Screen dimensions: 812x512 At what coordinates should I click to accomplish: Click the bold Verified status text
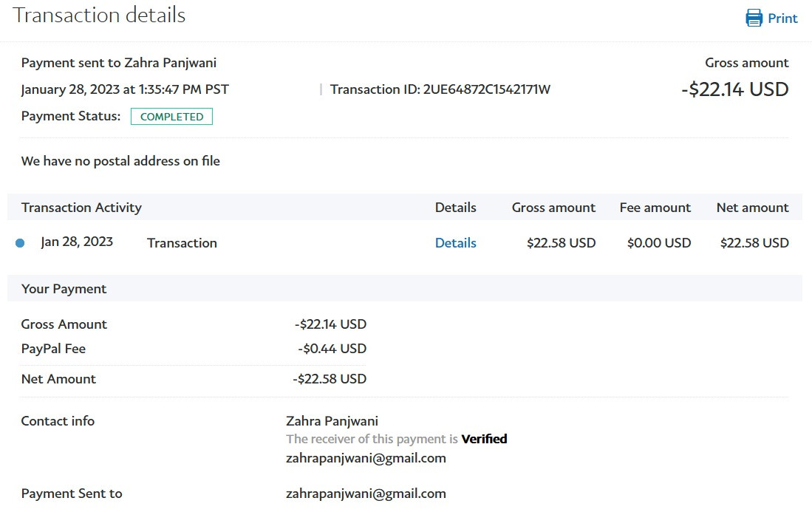coord(484,439)
